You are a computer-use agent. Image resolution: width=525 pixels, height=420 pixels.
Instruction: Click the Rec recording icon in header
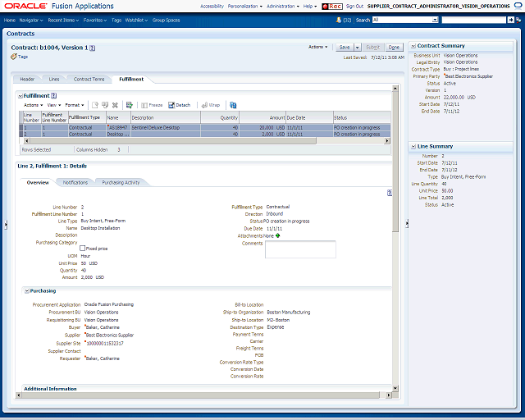pos(331,7)
